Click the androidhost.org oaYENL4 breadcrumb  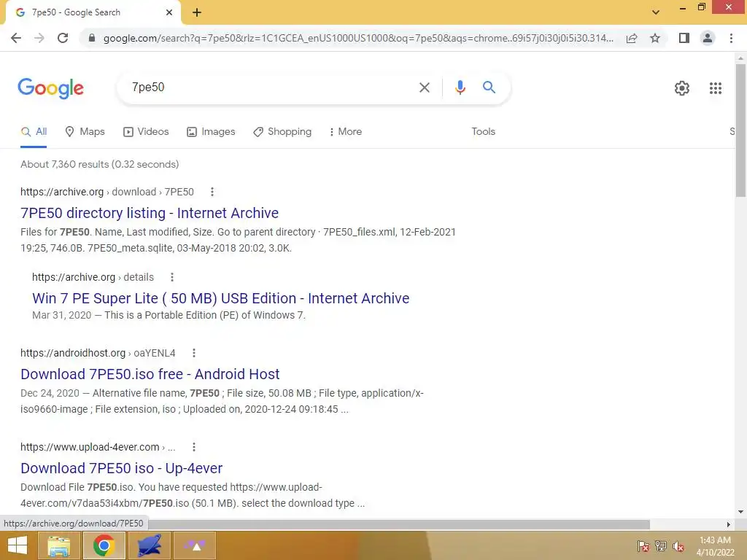click(x=98, y=354)
